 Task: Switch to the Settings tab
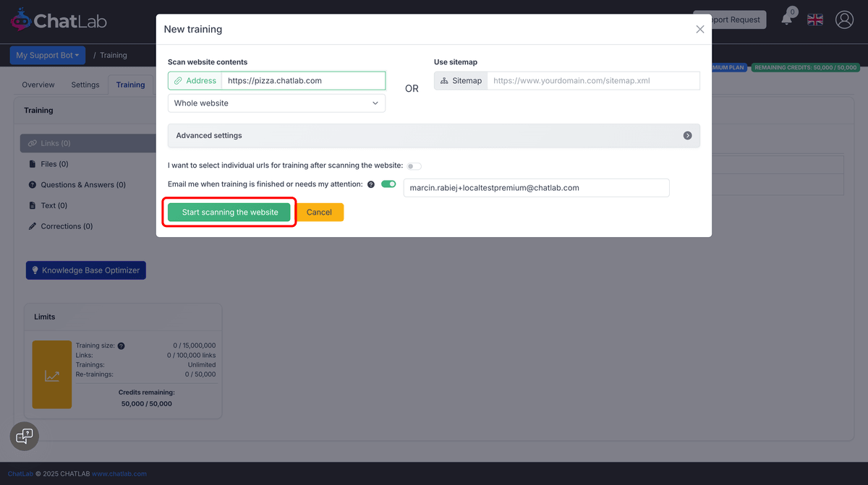click(85, 85)
